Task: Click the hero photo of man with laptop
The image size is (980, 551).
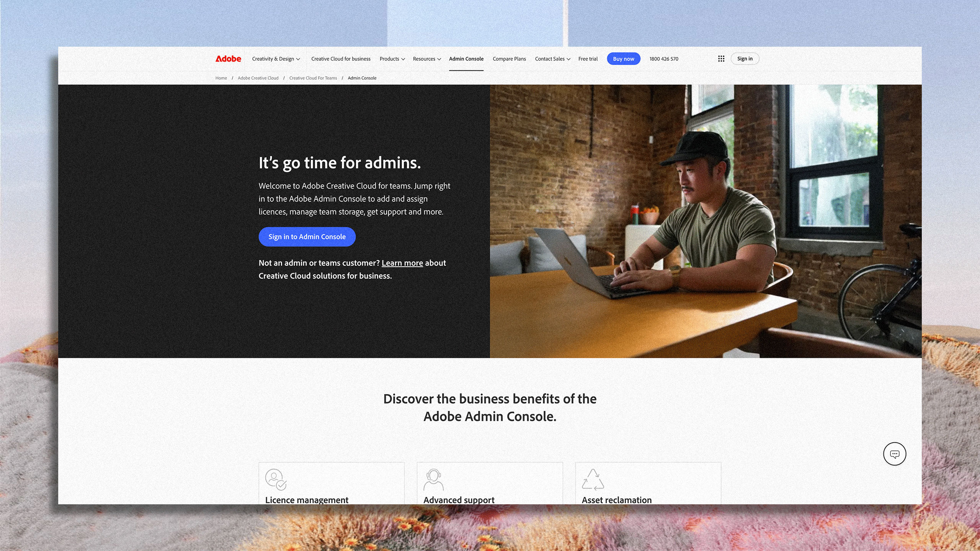Action: point(706,221)
